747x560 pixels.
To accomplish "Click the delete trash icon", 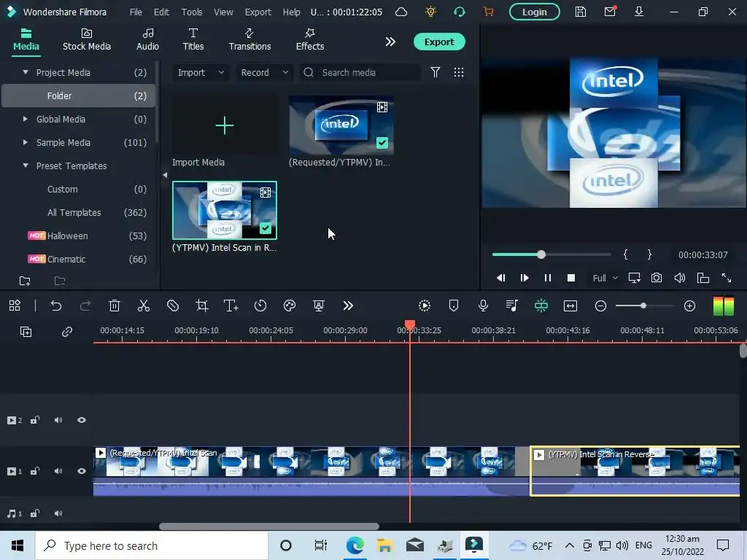I will pos(115,306).
